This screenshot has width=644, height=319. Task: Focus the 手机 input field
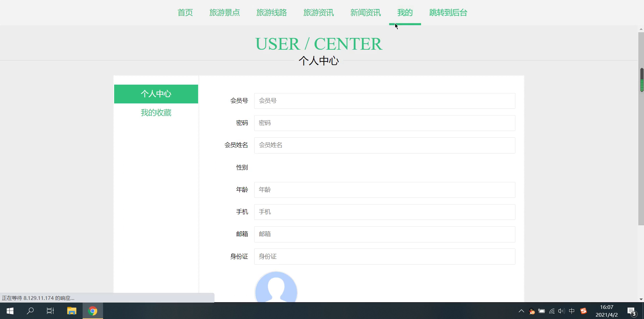pos(384,212)
